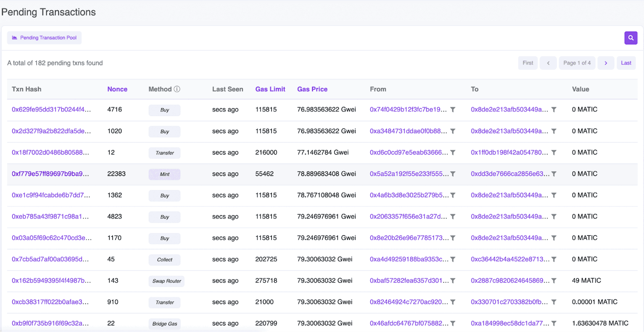Filter by From address 0xbaf57282fea6357d301
The image size is (644, 332).
[x=453, y=281]
